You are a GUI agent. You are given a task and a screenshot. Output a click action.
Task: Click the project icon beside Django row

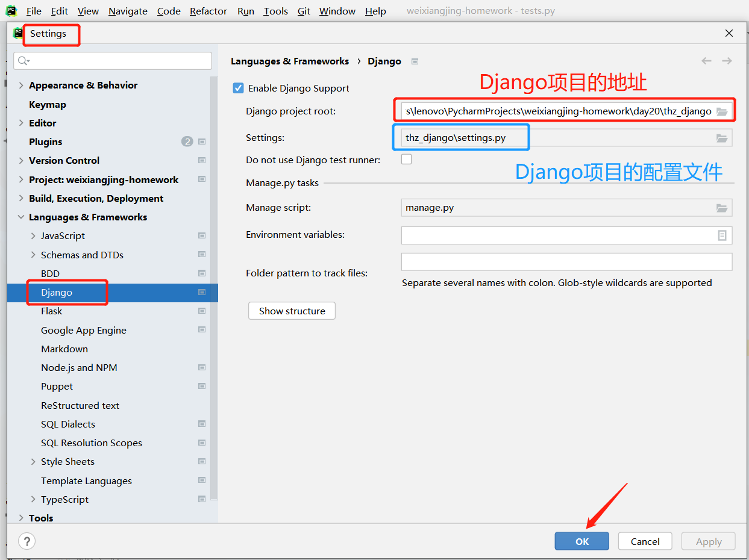[202, 292]
